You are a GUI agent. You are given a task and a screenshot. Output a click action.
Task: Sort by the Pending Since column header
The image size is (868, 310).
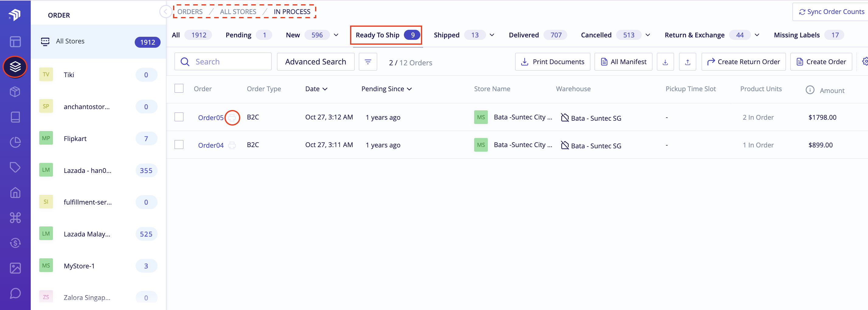coord(387,89)
